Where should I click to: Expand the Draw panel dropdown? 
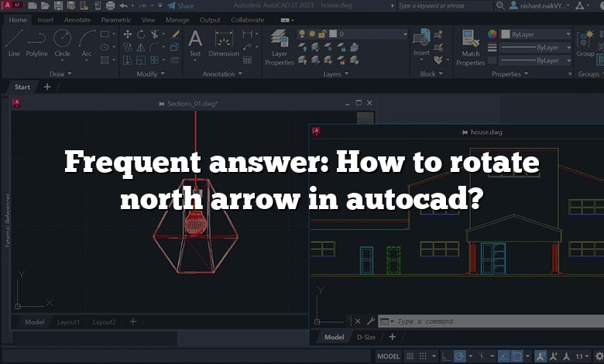(61, 74)
